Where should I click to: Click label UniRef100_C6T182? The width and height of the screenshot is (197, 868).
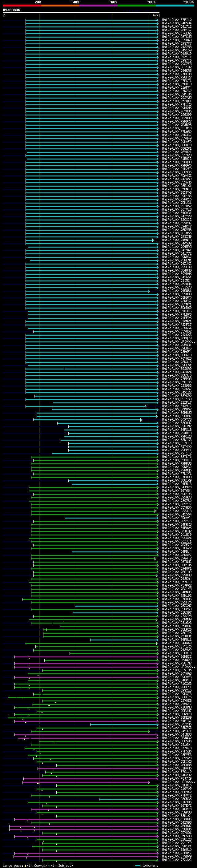[x=176, y=67]
